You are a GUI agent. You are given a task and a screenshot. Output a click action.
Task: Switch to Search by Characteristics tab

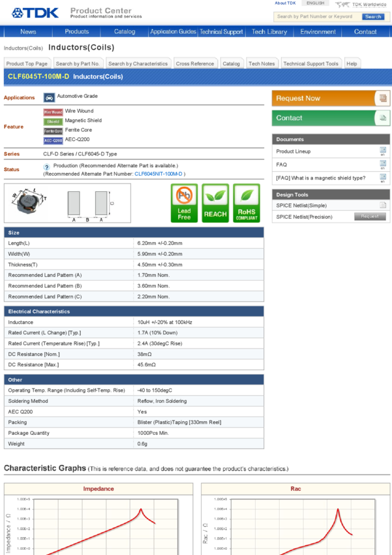pyautogui.click(x=138, y=63)
